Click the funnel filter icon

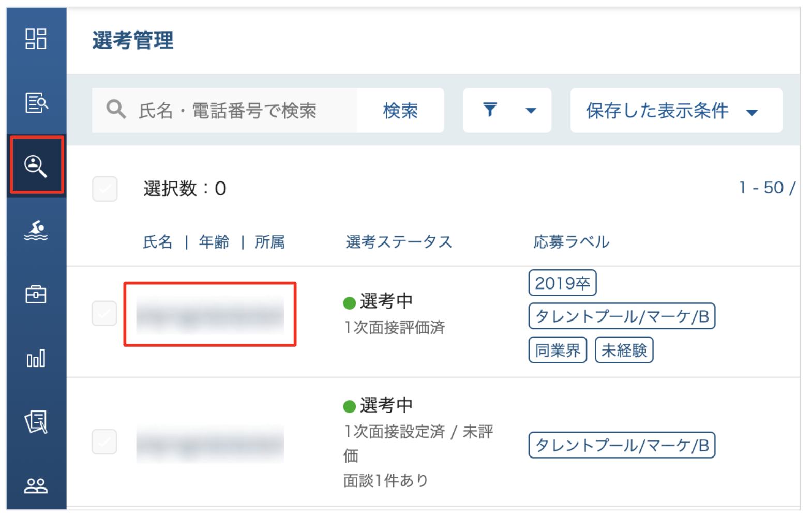489,110
